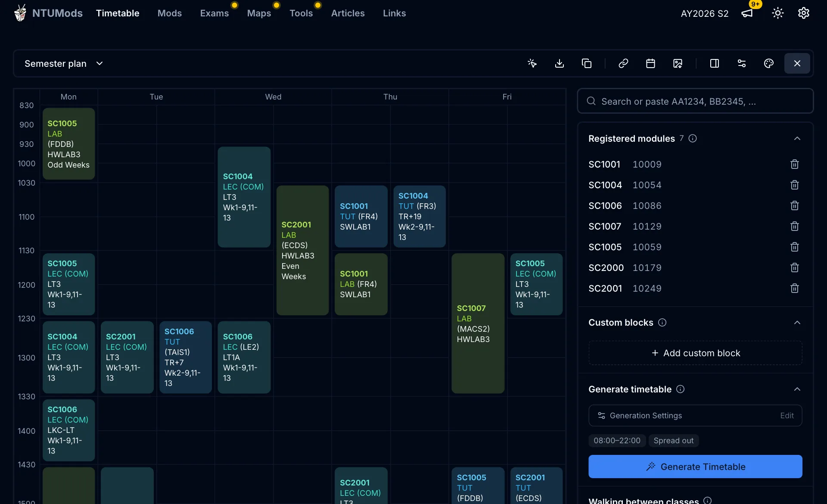The image size is (827, 504).
Task: Delete SC1005 from registered modules
Action: pos(795,247)
